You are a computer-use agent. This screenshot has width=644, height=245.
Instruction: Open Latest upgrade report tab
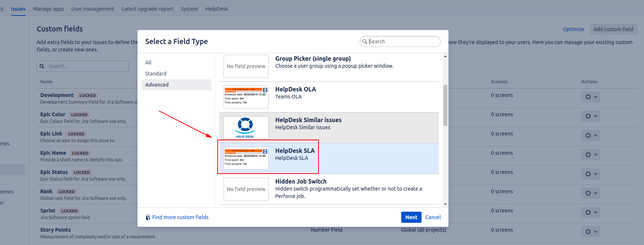(x=147, y=9)
